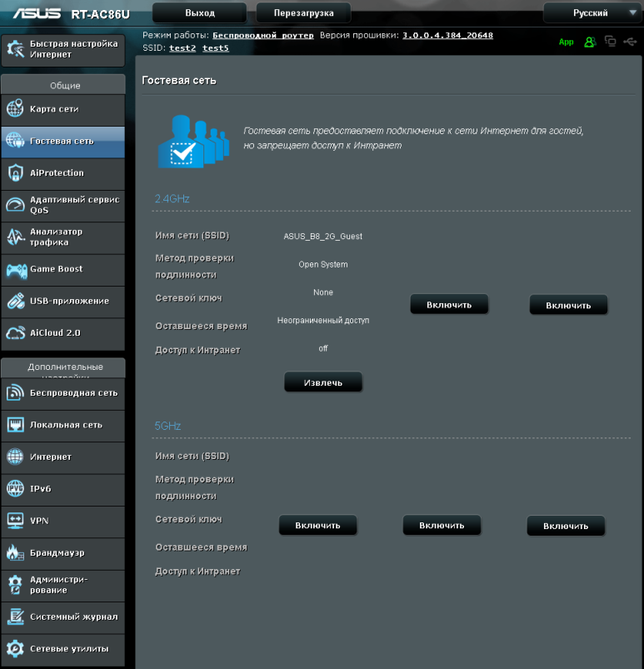Screen dimensions: 644x669
Task: Click the Firewall flame icon
Action: point(15,552)
